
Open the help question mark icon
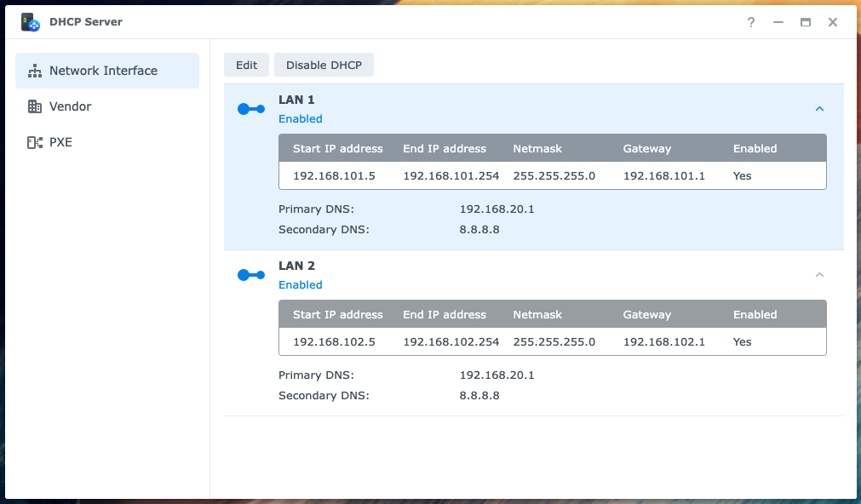(750, 22)
